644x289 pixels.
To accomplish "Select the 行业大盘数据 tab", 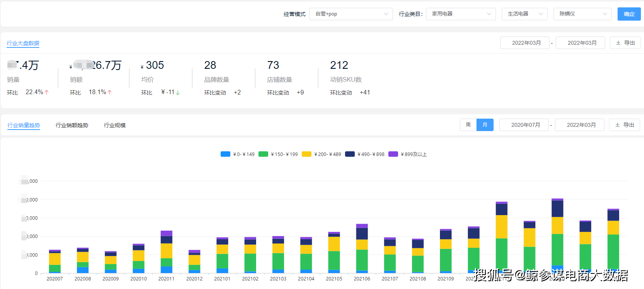I will pyautogui.click(x=23, y=43).
